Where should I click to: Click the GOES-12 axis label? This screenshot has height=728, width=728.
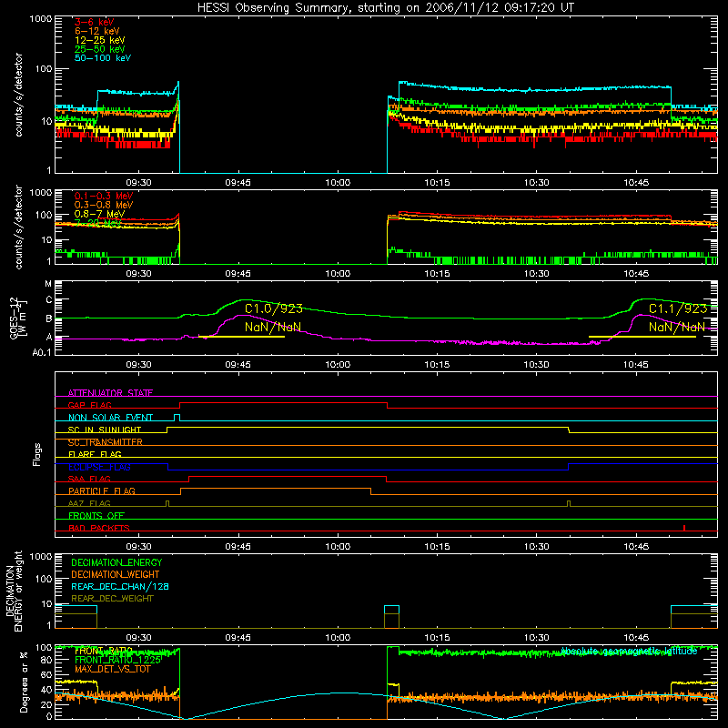point(17,318)
